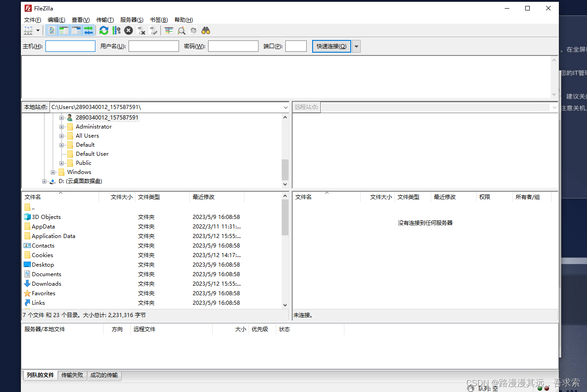
Task: Click the D: drive icon in tree
Action: [x=53, y=181]
